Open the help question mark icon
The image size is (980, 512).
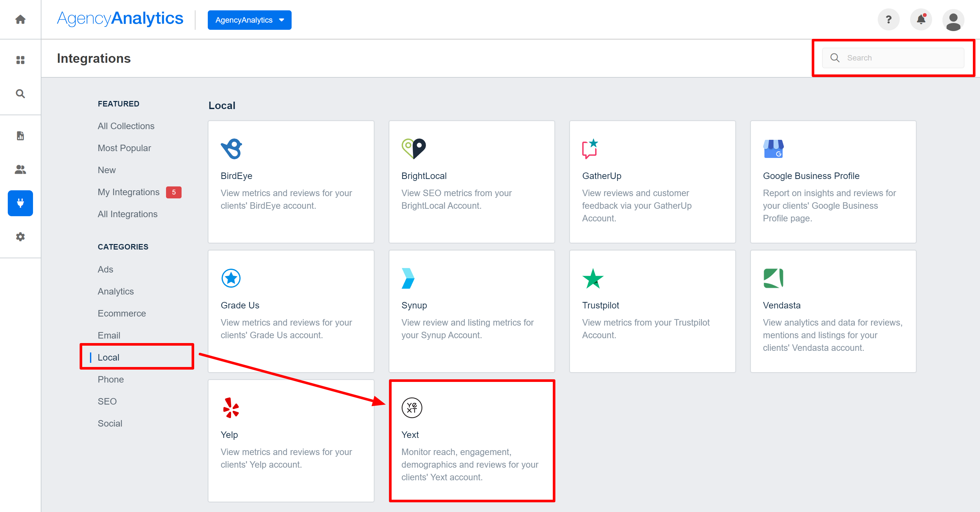(x=888, y=19)
